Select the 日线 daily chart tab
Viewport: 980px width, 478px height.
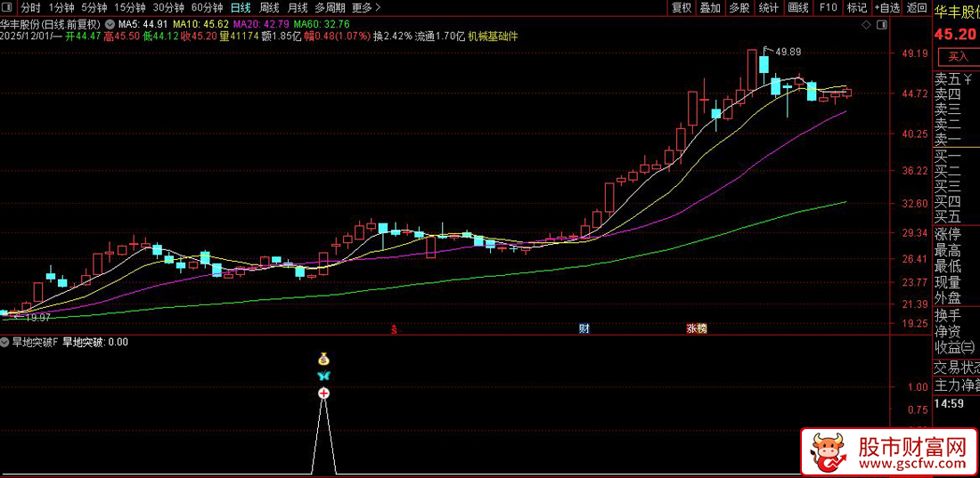[x=241, y=8]
